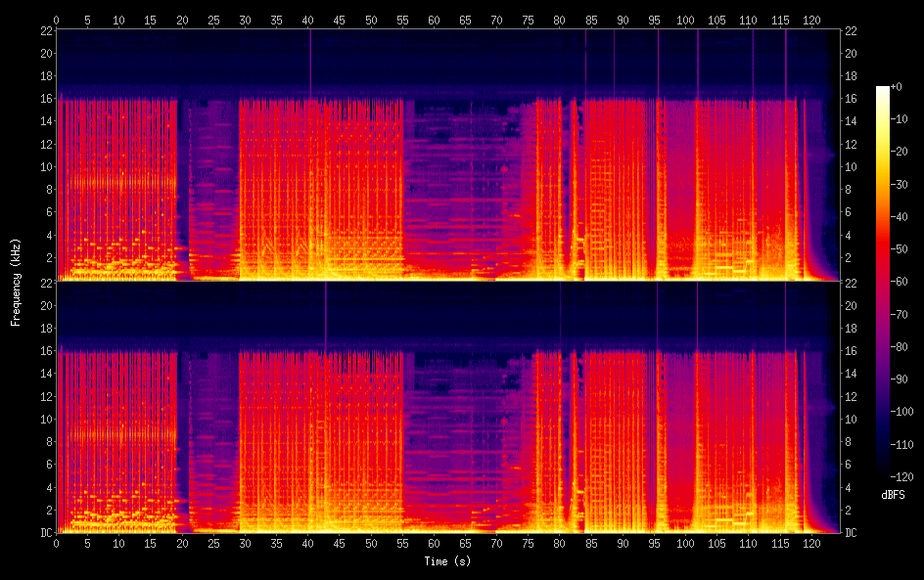Click the "Time (s)" axis label
924x580 pixels.
click(x=448, y=561)
